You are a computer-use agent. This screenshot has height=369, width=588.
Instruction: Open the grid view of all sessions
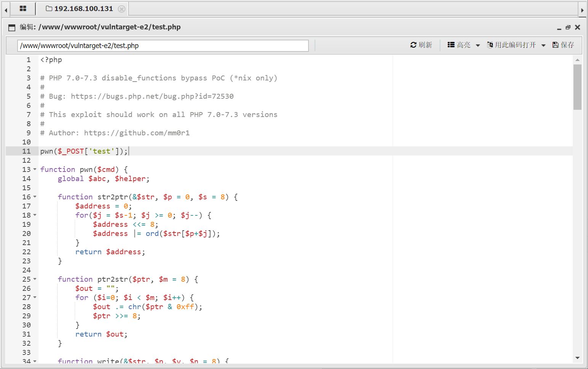(x=23, y=8)
